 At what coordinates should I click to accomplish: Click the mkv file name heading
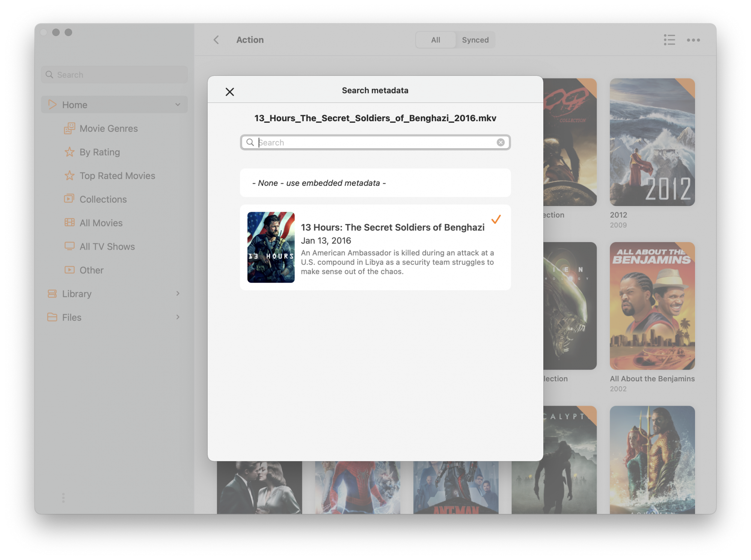(375, 118)
